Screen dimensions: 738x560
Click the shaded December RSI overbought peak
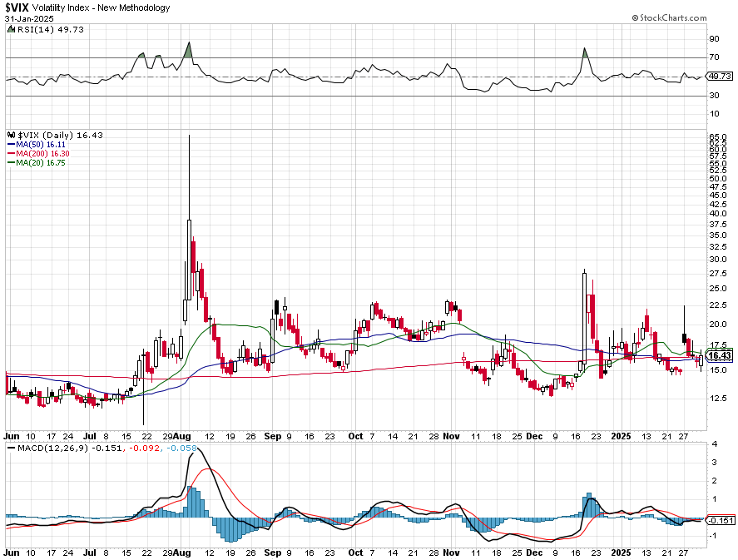click(585, 53)
